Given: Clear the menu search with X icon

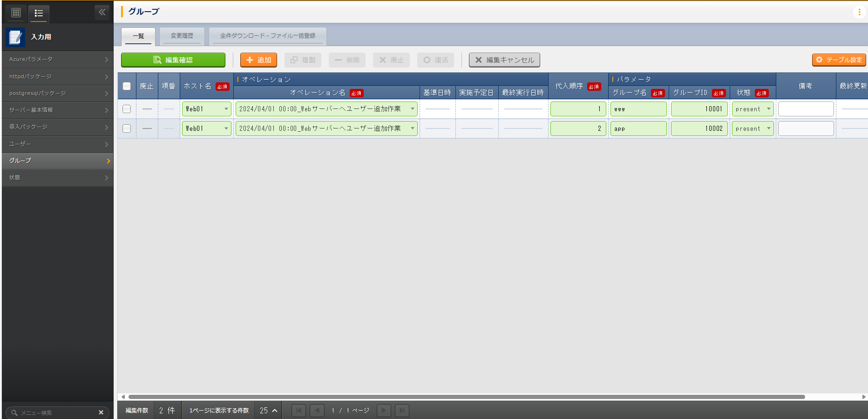Looking at the screenshot, I should [x=101, y=412].
